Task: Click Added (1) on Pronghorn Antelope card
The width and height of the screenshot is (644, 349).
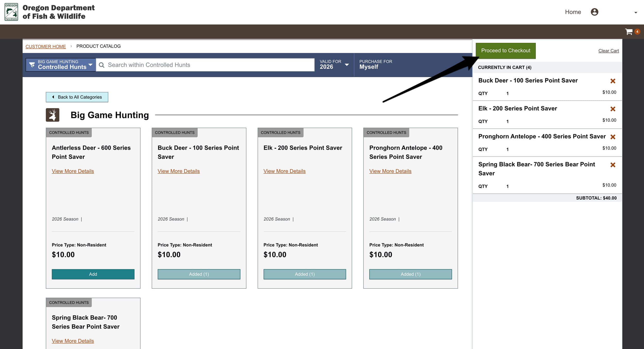Action: click(x=411, y=274)
